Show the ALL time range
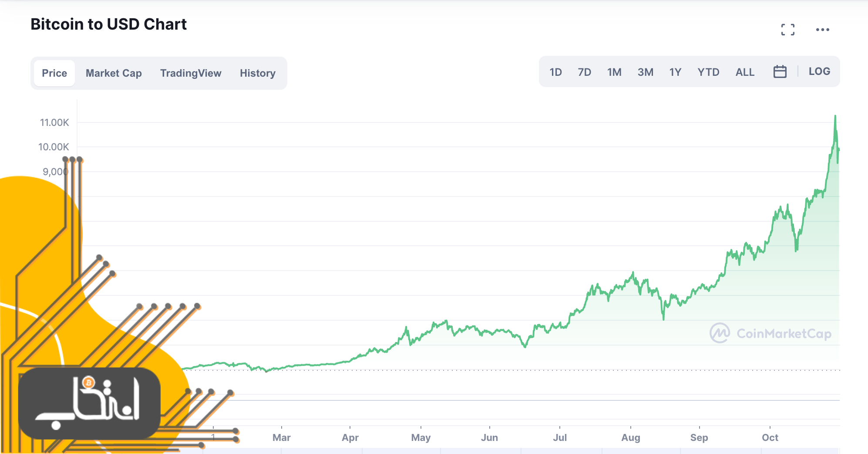Screen dimensions: 868x454 coord(745,72)
